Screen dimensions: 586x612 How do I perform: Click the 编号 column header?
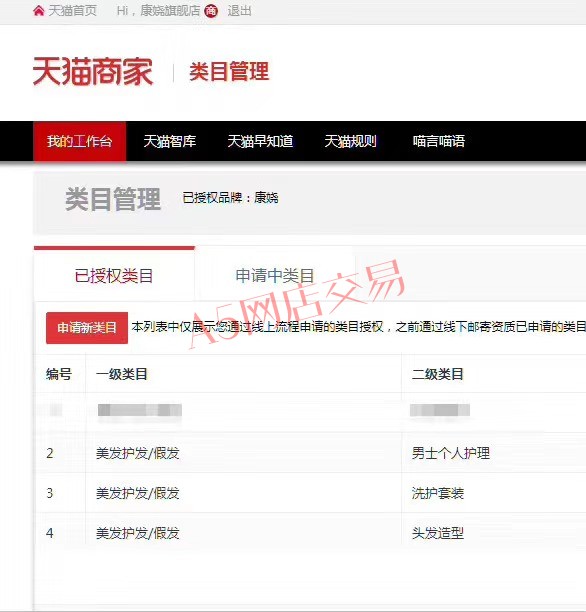coord(59,374)
